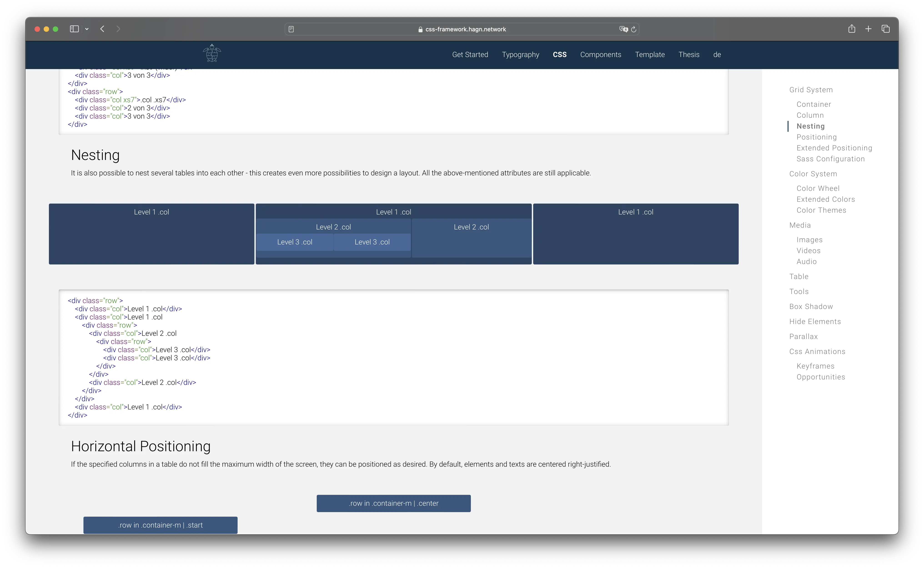Show tab overview icon
This screenshot has height=568, width=924.
pyautogui.click(x=885, y=29)
